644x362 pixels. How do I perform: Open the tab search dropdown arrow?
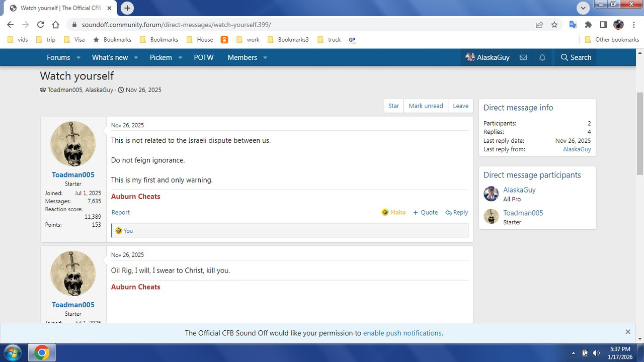(583, 8)
